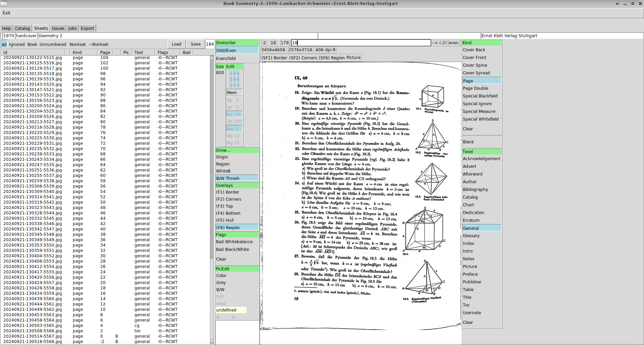Viewport: 644px width, 345px height.
Task: Focus the page number input containing 18
Action: 361,43
